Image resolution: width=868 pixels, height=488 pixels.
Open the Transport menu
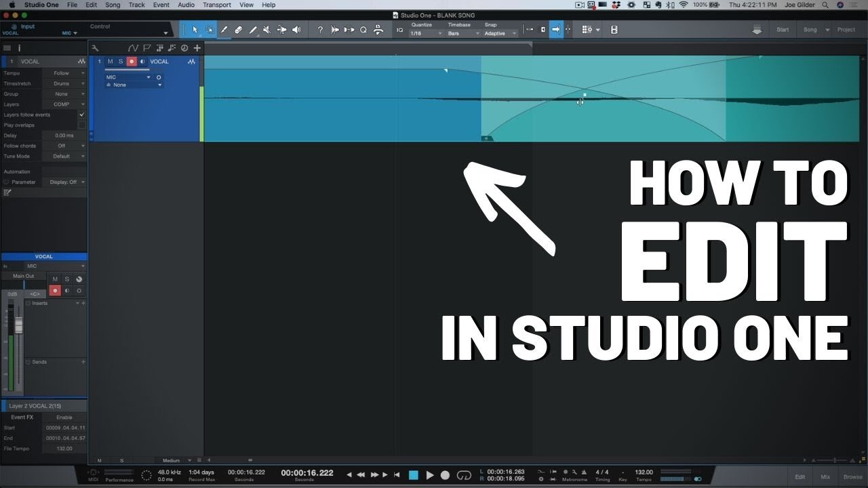217,5
